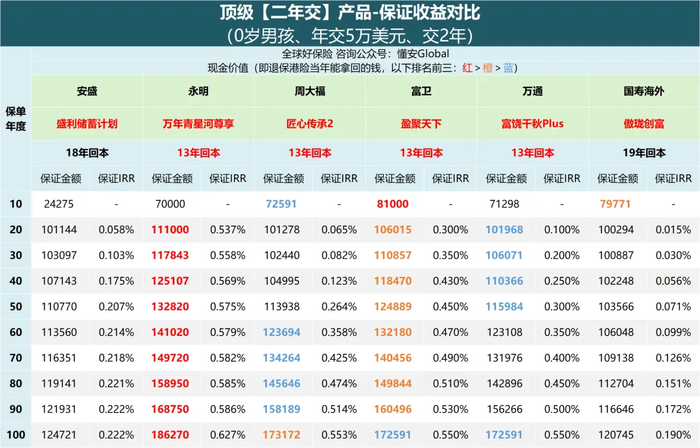Image resolution: width=700 pixels, height=448 pixels.
Task: Select product name 富饶千秋Plus
Action: [x=533, y=124]
